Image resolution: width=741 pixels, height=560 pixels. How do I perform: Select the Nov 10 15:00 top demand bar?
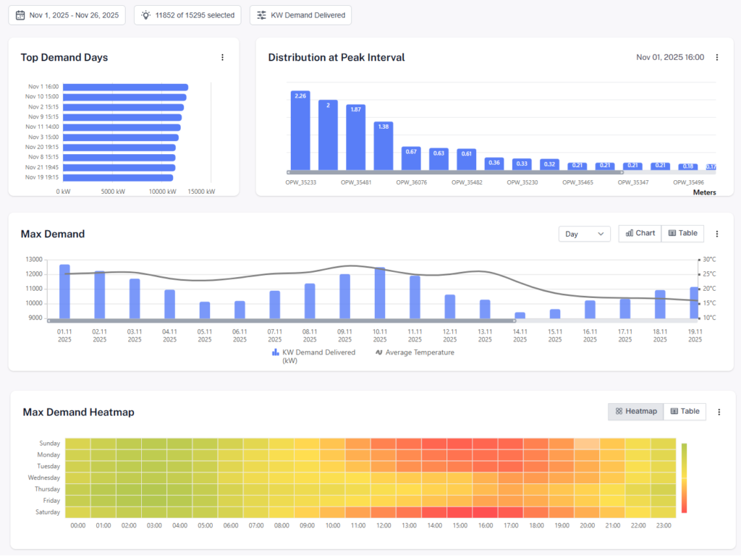click(124, 98)
